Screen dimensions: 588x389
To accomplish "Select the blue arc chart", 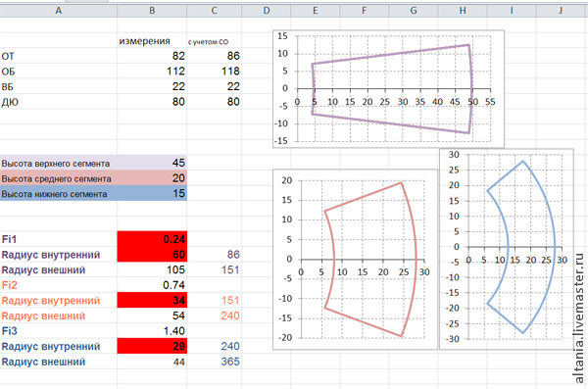I will [x=507, y=249].
